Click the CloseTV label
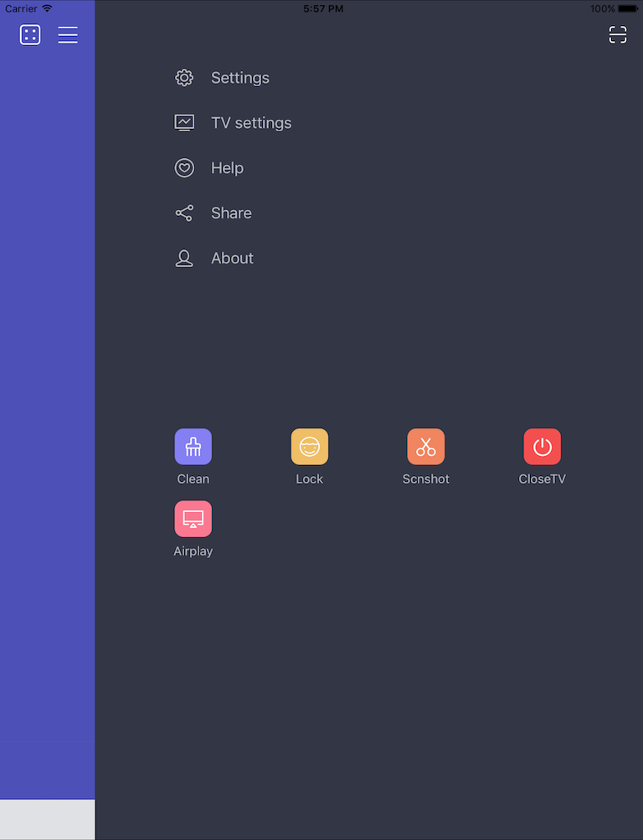This screenshot has height=840, width=643. (x=543, y=479)
